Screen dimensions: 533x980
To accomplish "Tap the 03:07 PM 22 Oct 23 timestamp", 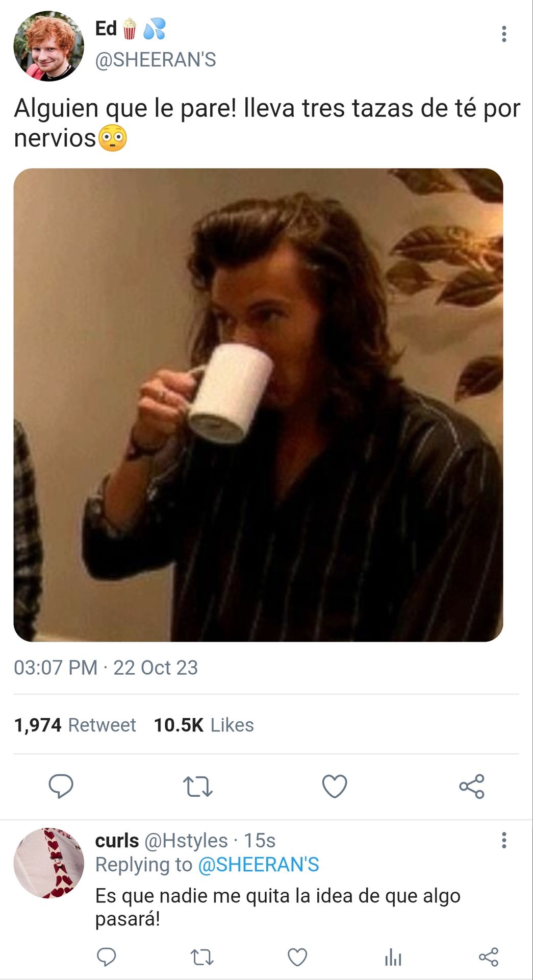I will pyautogui.click(x=106, y=668).
